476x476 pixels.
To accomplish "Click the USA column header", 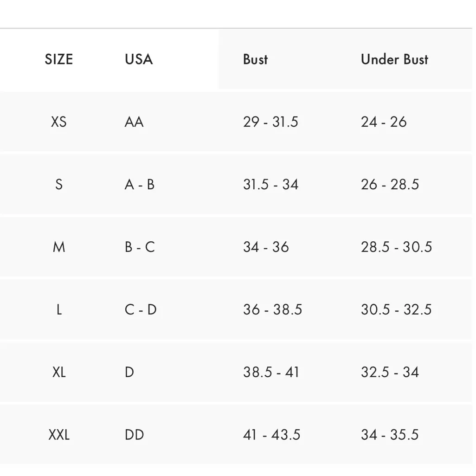I will [x=139, y=59].
